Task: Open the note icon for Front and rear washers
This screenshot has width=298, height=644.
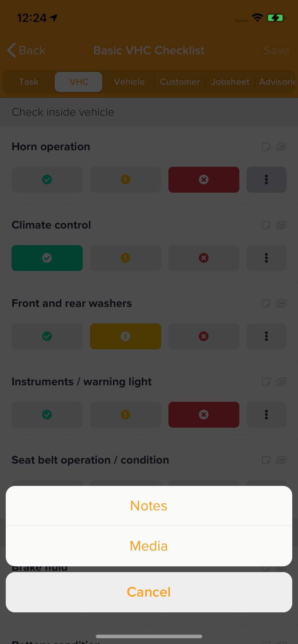Action: [x=266, y=303]
